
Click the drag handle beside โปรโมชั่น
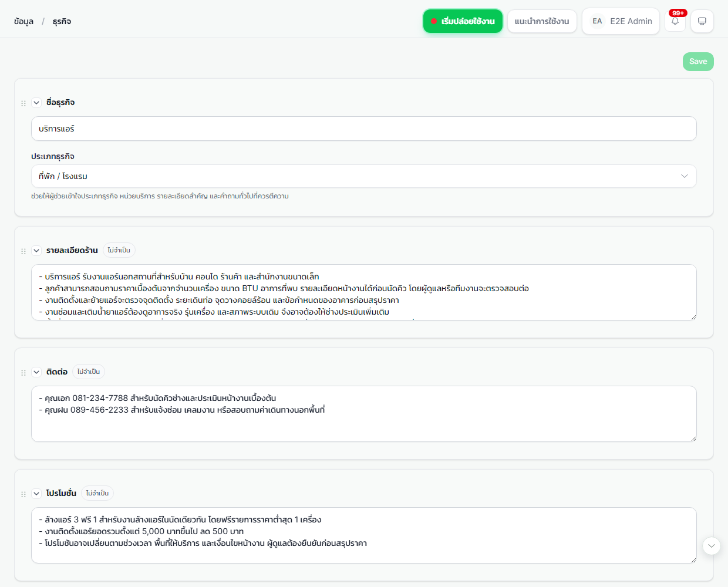coord(23,494)
